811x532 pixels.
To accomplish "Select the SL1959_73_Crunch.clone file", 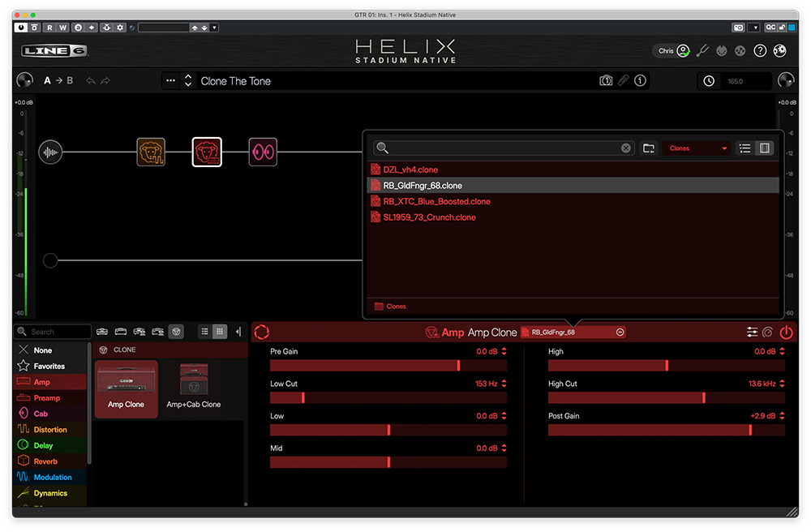I will coord(573,217).
